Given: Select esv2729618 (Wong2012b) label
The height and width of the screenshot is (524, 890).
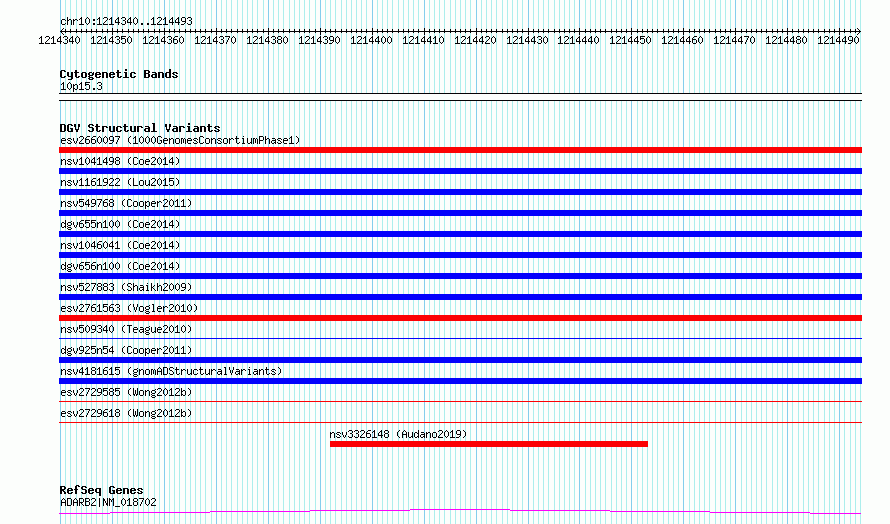Looking at the screenshot, I should (126, 413).
